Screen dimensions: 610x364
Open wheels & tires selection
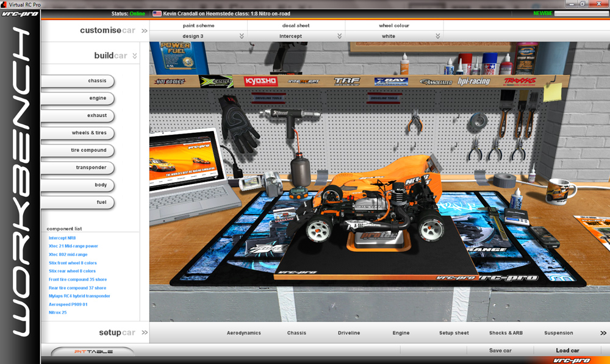[x=78, y=132]
